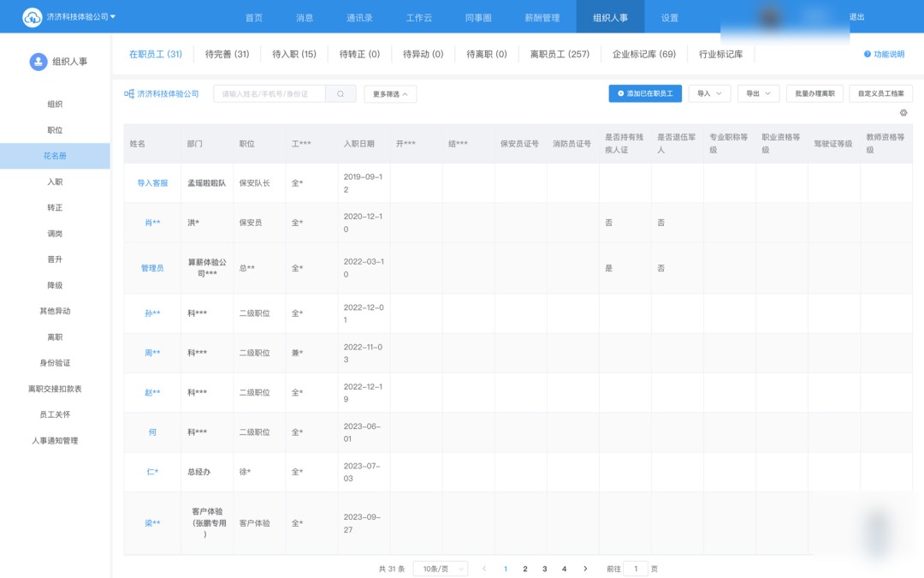
Task: Select 花名册 in sidebar
Action: tap(55, 156)
